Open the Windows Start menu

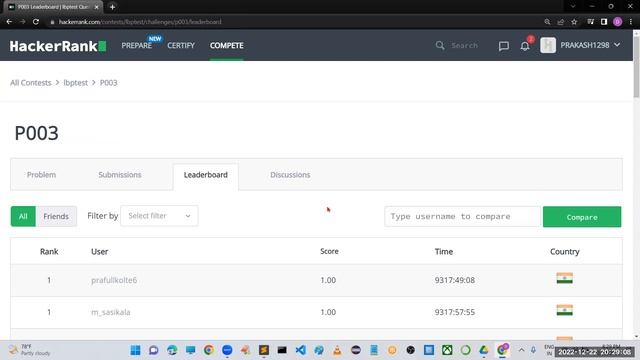[135, 350]
